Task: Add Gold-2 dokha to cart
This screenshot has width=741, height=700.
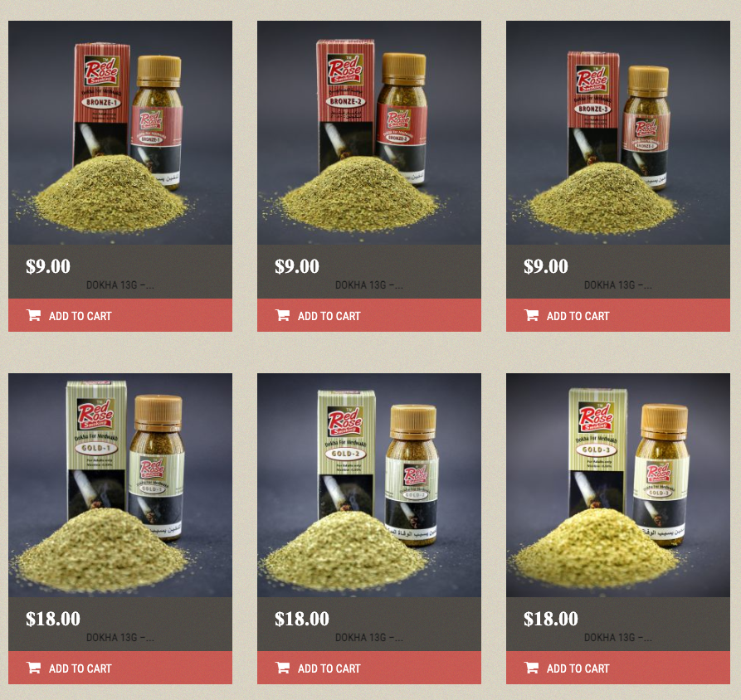Action: [x=369, y=668]
